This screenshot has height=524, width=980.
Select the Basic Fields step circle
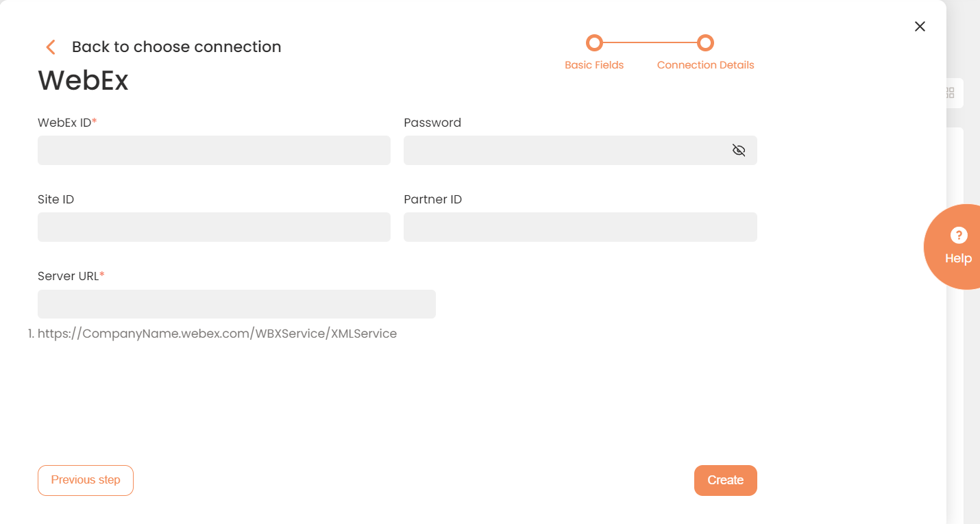coord(594,43)
